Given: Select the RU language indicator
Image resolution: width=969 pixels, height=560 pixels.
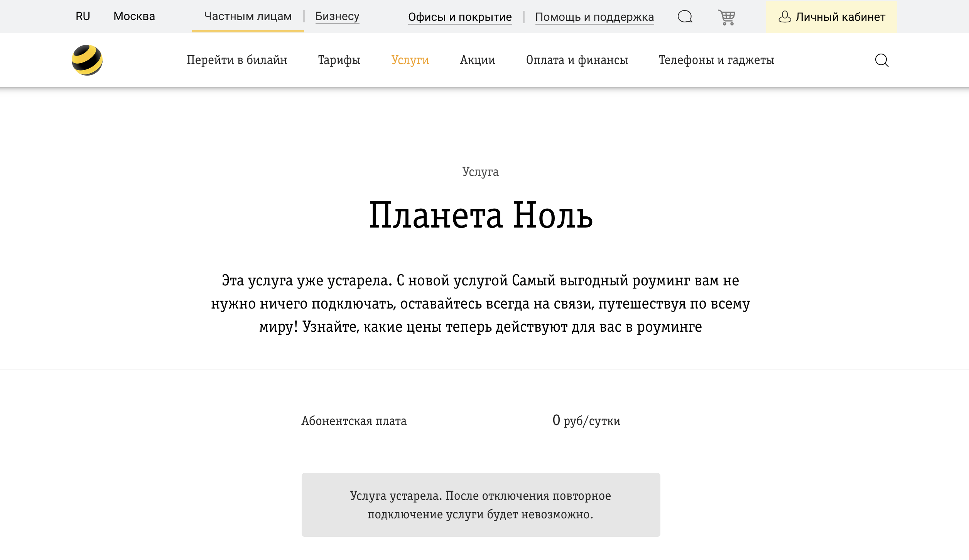Looking at the screenshot, I should coord(83,16).
